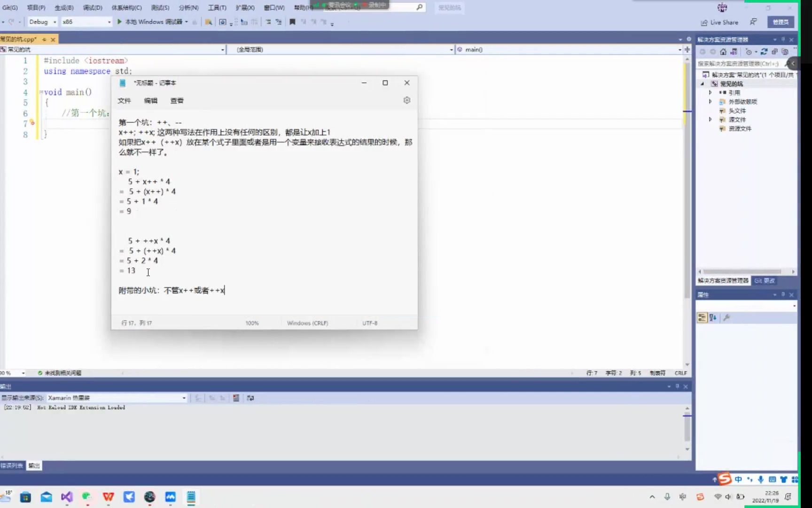Pin the 输出 panel with the pin icon

[677, 386]
